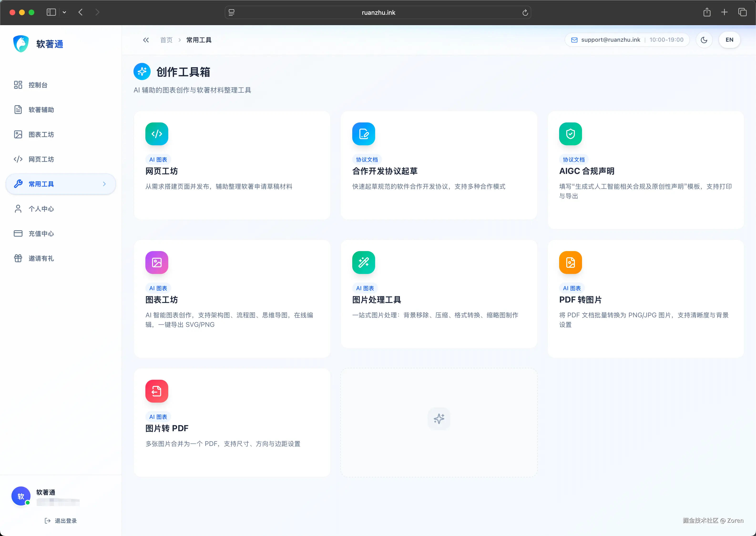Click the 图片转 PDF red icon
The image size is (756, 536).
pyautogui.click(x=157, y=391)
